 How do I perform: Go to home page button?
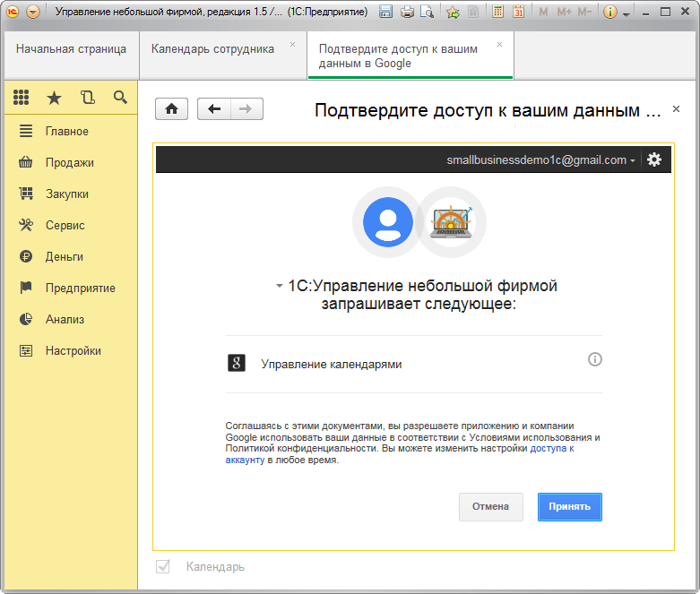pyautogui.click(x=171, y=109)
